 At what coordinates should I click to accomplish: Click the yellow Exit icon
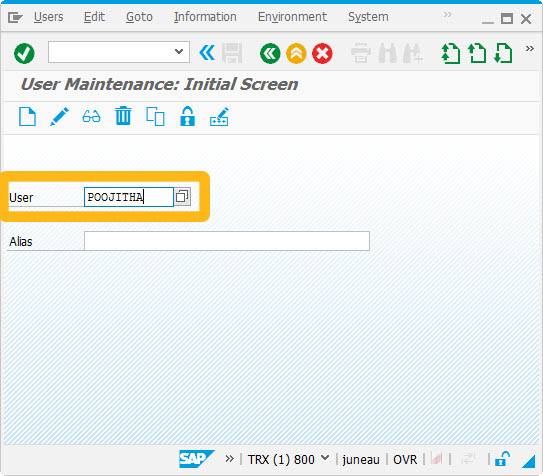pyautogui.click(x=296, y=53)
